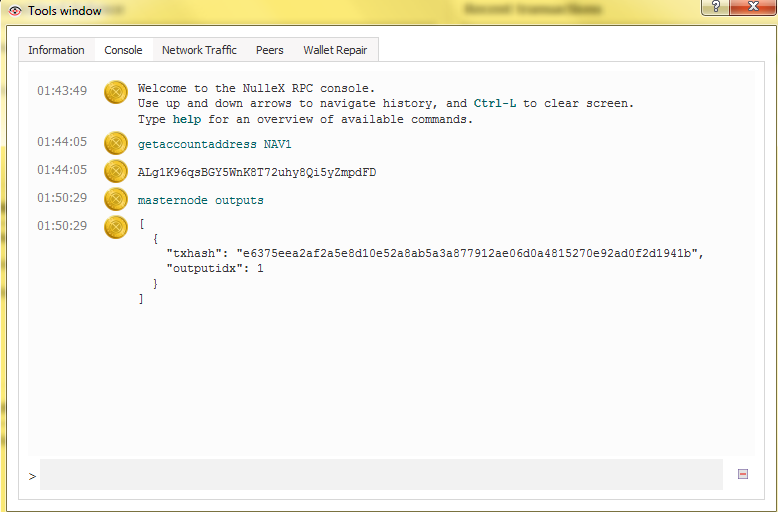The image size is (778, 512).
Task: Click the Ctrl-L shortcut text
Action: point(495,104)
